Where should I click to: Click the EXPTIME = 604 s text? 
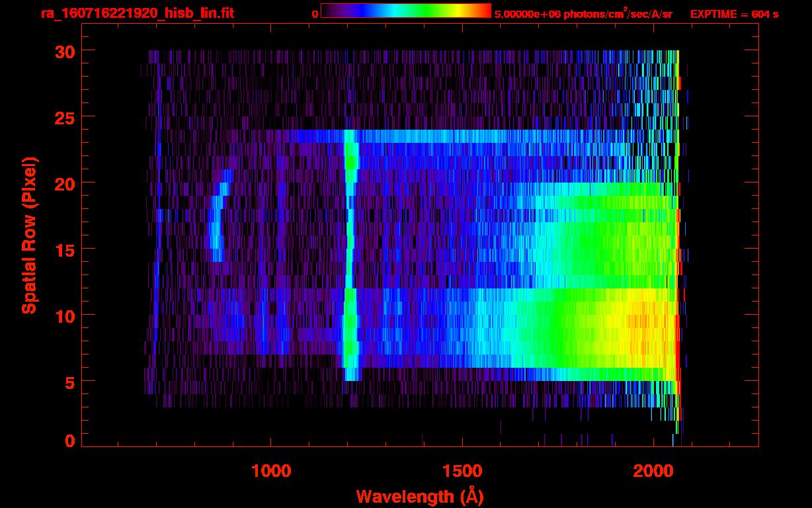(x=734, y=14)
